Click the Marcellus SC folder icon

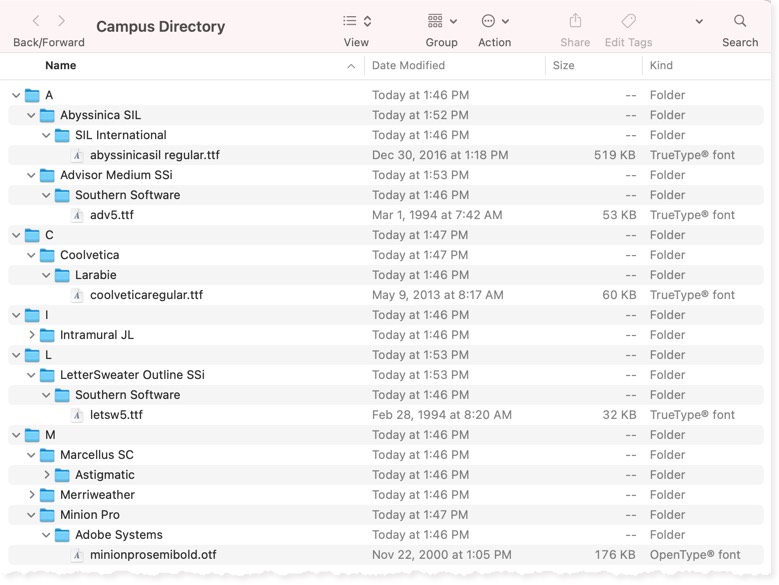point(47,455)
